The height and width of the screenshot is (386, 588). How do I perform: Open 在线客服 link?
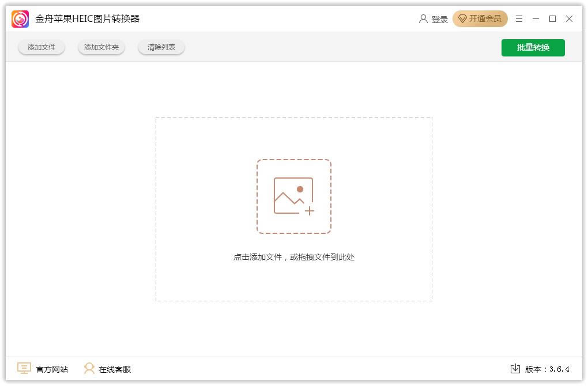click(x=114, y=369)
